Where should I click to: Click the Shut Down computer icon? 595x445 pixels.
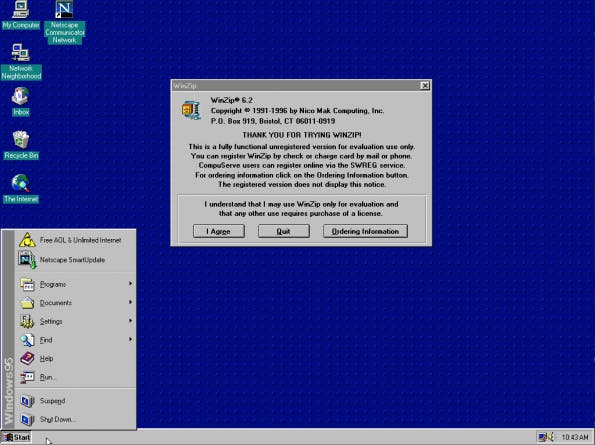pyautogui.click(x=27, y=420)
